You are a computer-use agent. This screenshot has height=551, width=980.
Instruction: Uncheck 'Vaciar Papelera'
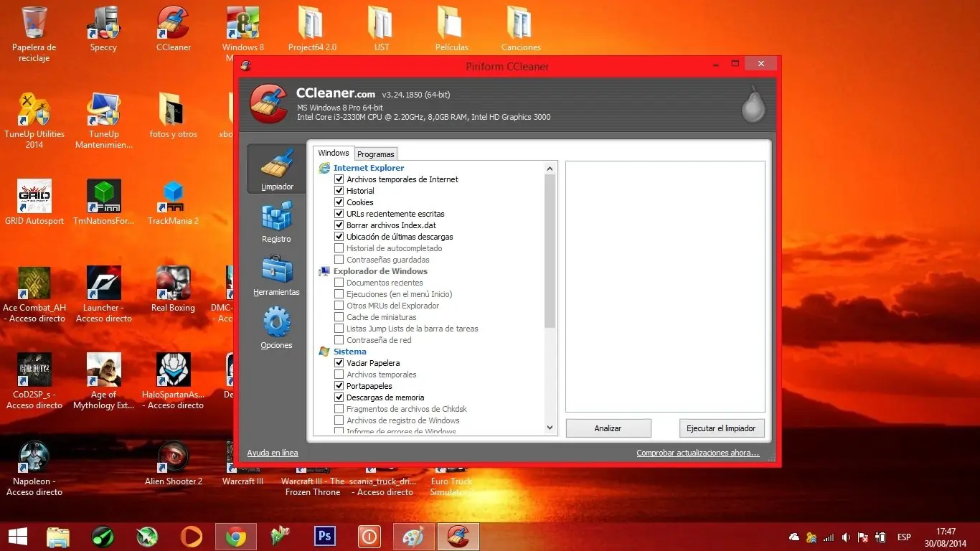tap(339, 363)
